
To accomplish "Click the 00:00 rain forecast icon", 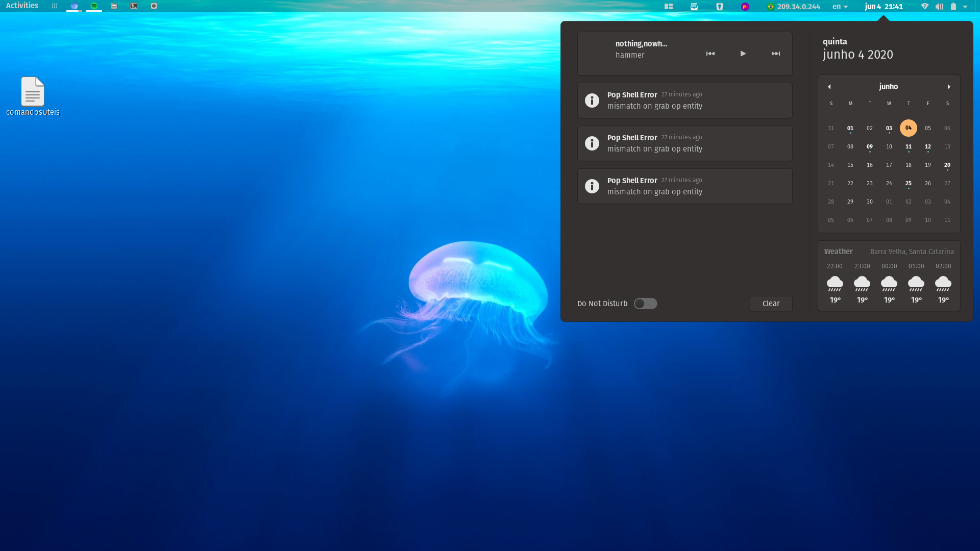I will pos(889,284).
